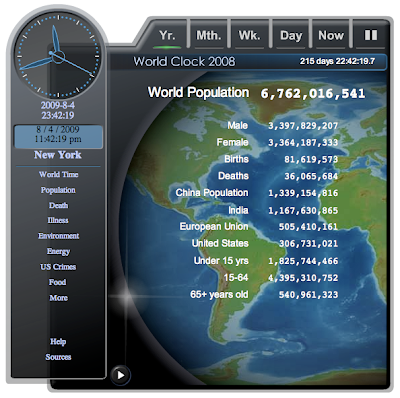Click the Births label
This screenshot has height=398, width=400.
pos(236,159)
